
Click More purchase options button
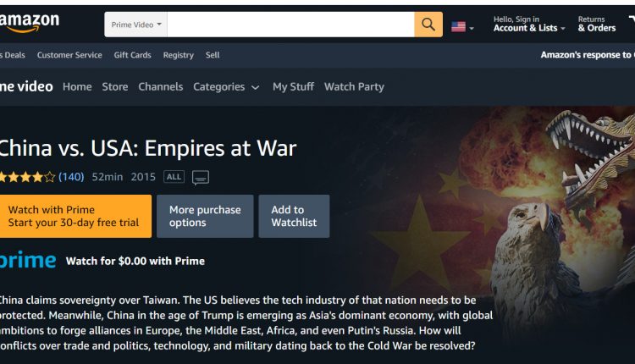click(x=205, y=216)
